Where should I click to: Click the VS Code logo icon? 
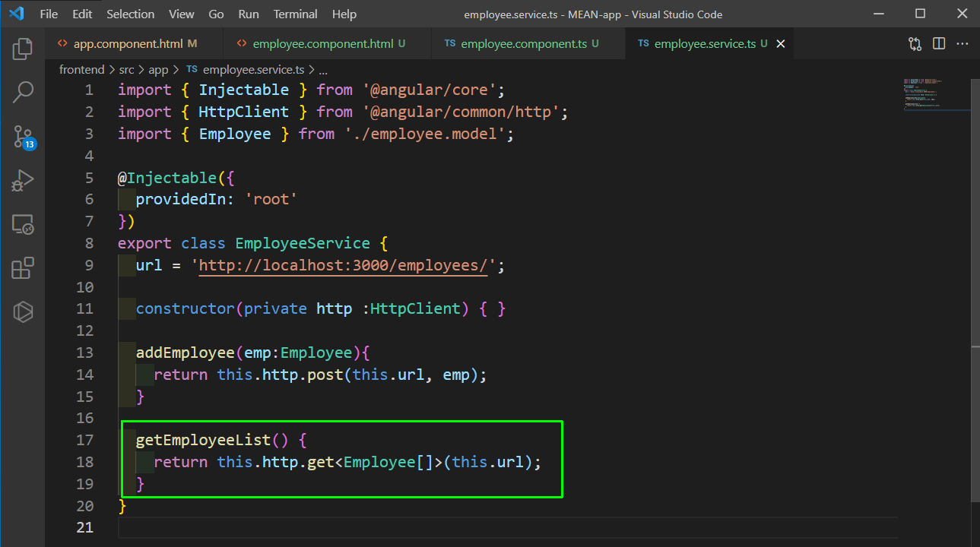[x=17, y=14]
